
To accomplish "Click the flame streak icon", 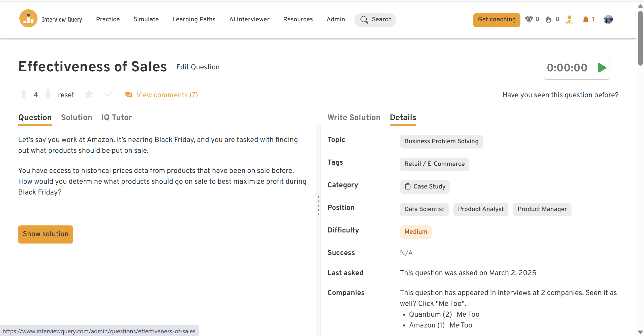I will [x=549, y=19].
